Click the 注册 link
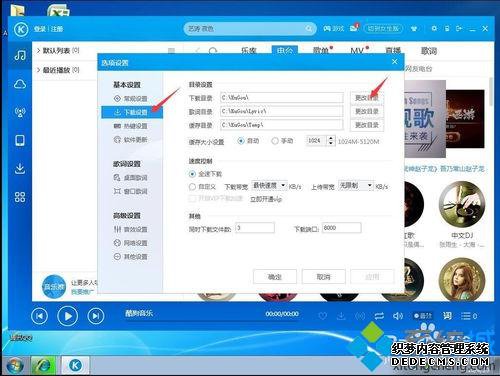 coord(57,29)
